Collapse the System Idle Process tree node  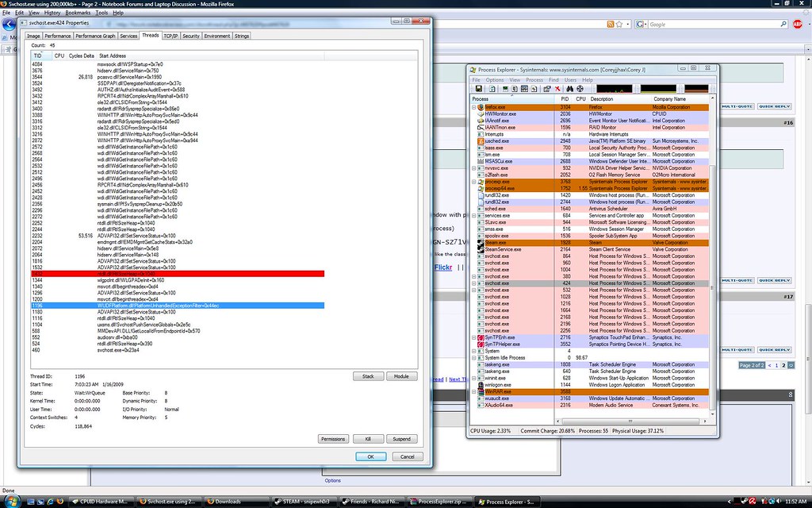click(x=474, y=358)
